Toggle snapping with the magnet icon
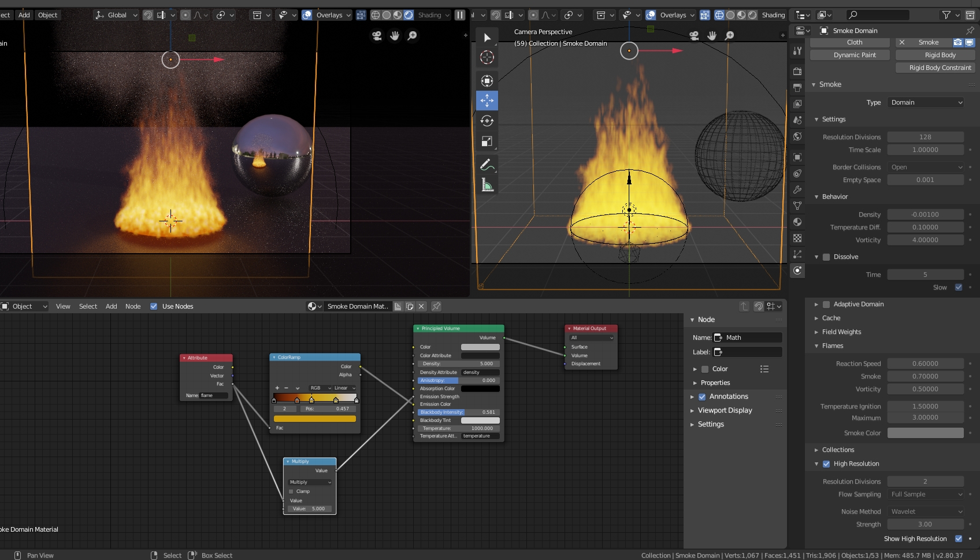This screenshot has height=560, width=980. point(148,15)
